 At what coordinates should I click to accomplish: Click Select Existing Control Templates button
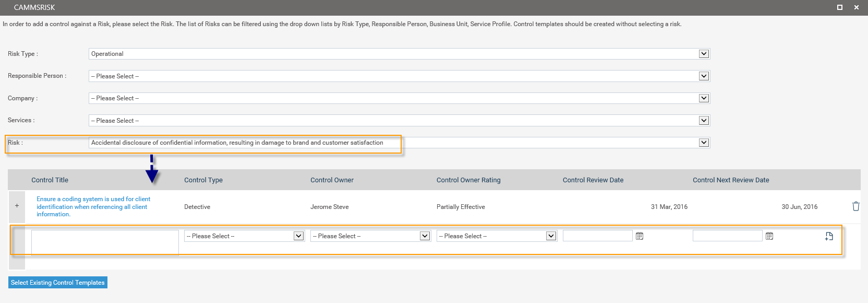pos(58,283)
